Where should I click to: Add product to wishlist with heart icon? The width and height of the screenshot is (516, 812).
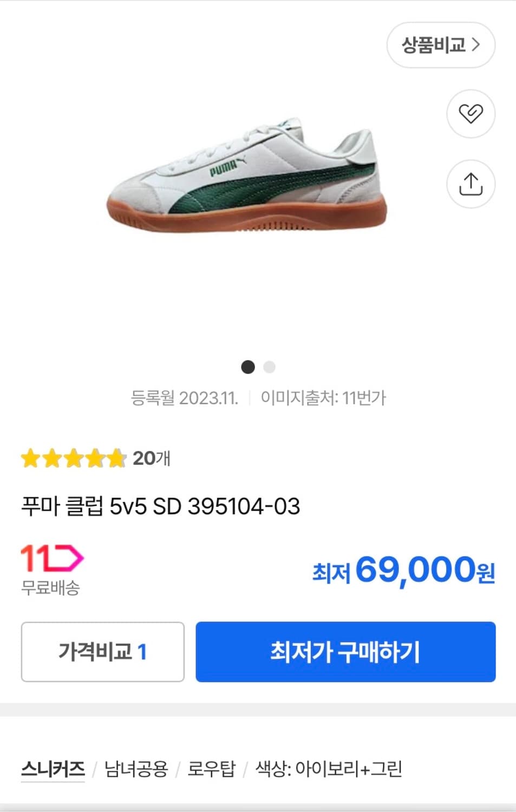(x=470, y=114)
